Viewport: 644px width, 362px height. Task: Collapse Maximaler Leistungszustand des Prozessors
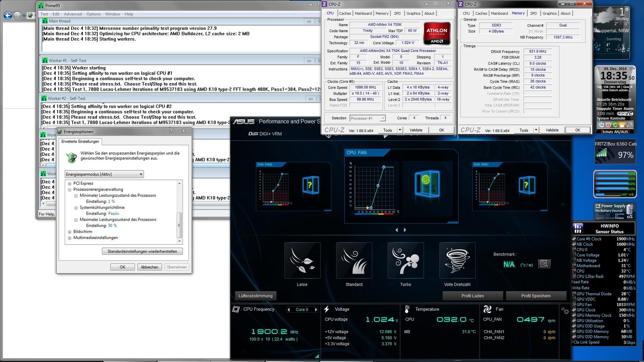(x=76, y=220)
